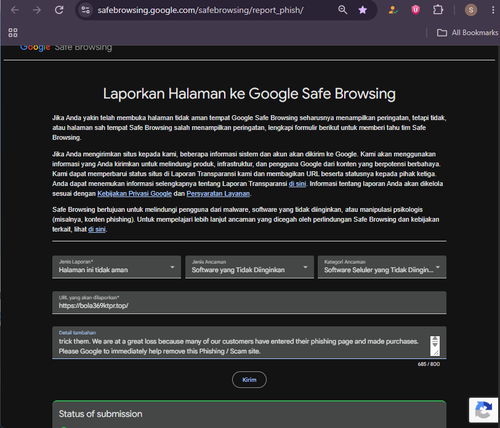Open the Kategori Ancaman dropdown
Image resolution: width=500 pixels, height=428 pixels.
(382, 267)
